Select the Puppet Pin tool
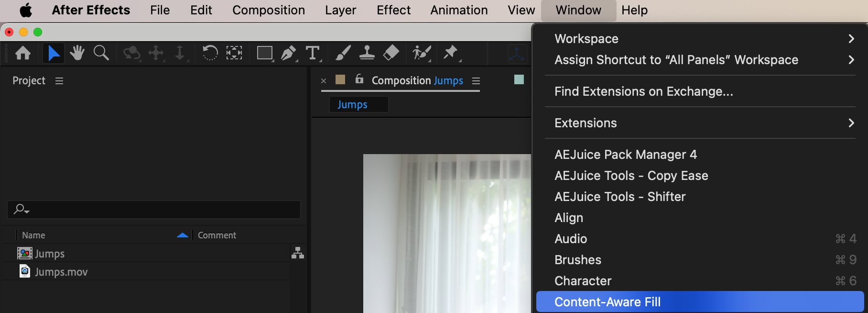The width and height of the screenshot is (868, 313). [x=450, y=53]
